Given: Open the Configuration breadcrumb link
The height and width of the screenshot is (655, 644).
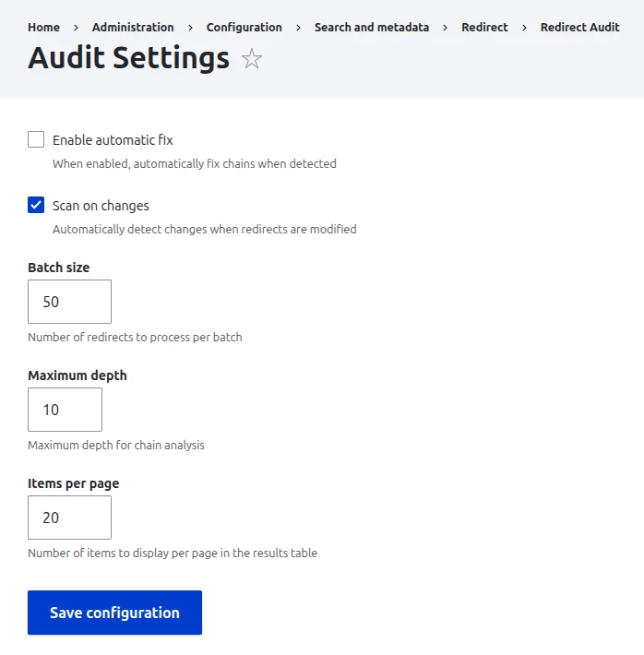Looking at the screenshot, I should point(244,27).
